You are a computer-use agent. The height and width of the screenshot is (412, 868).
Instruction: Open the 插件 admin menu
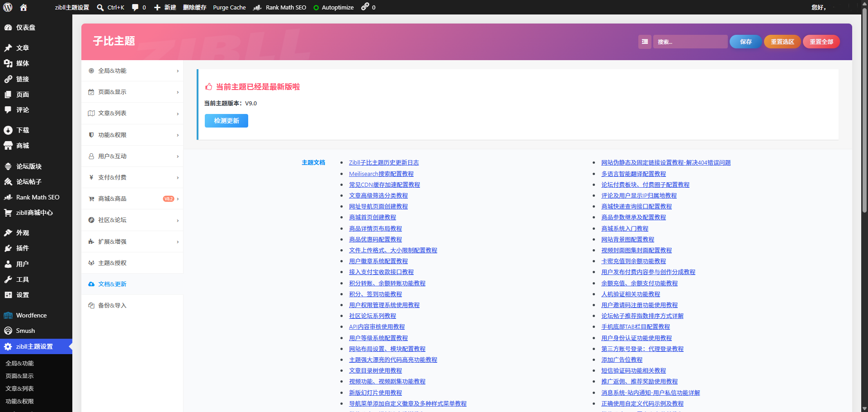[x=36, y=248]
